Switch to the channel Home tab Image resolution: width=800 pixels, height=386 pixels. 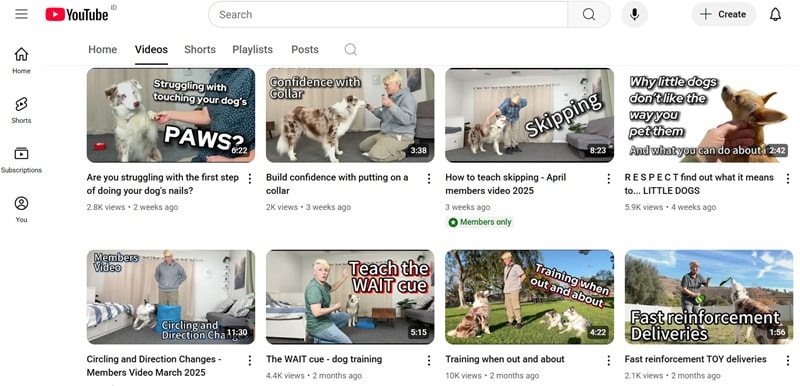click(103, 49)
